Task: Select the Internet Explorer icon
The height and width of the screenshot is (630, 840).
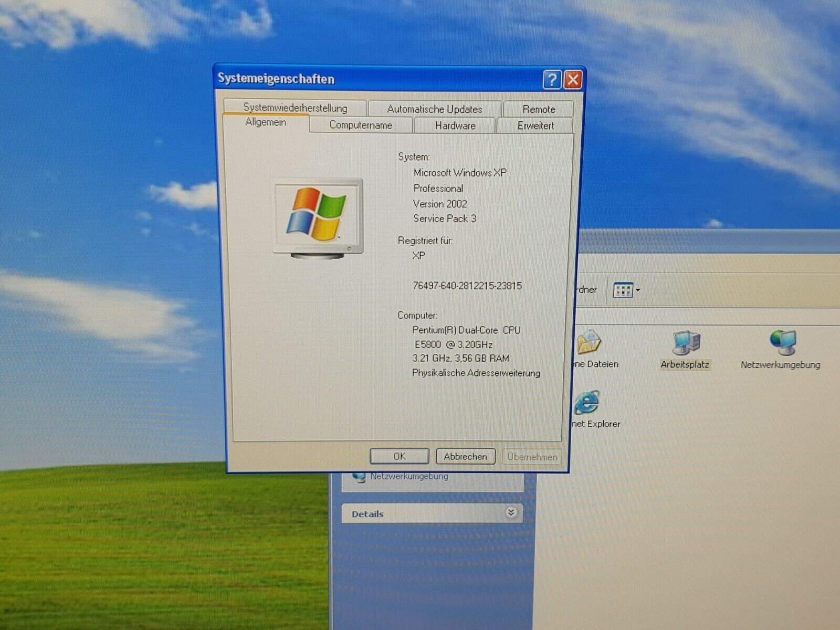Action: click(x=586, y=403)
